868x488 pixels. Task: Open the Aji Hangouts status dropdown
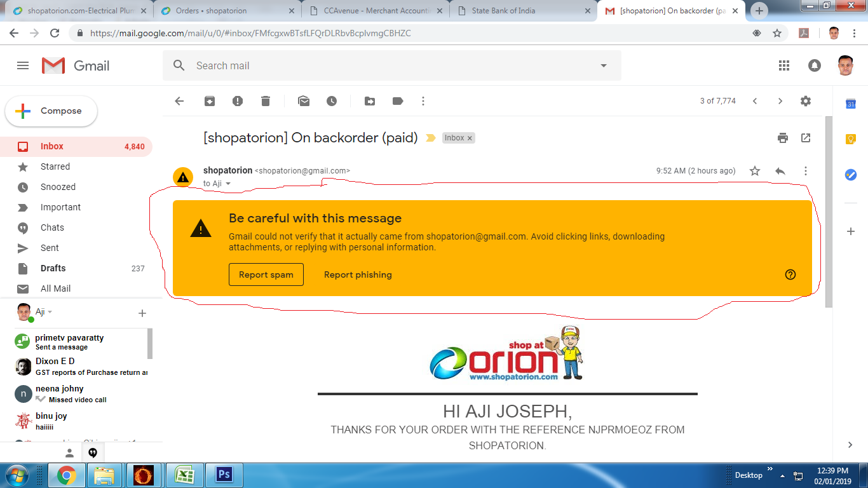50,312
